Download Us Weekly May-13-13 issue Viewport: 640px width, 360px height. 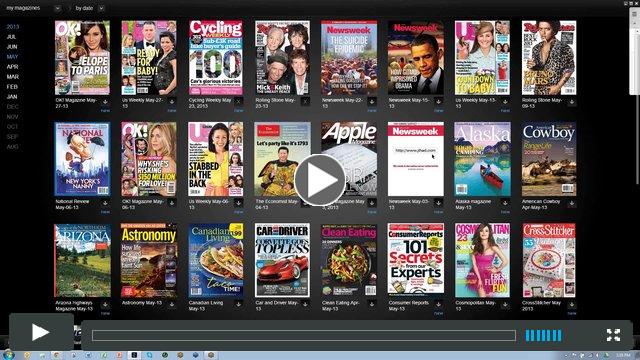coord(505,102)
